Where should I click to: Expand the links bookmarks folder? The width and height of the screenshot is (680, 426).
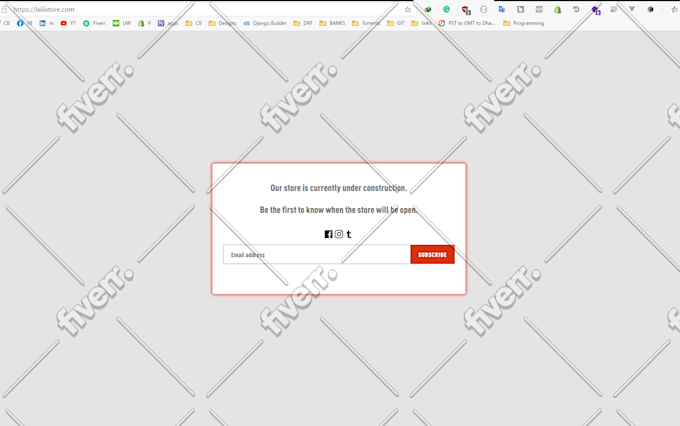point(422,23)
